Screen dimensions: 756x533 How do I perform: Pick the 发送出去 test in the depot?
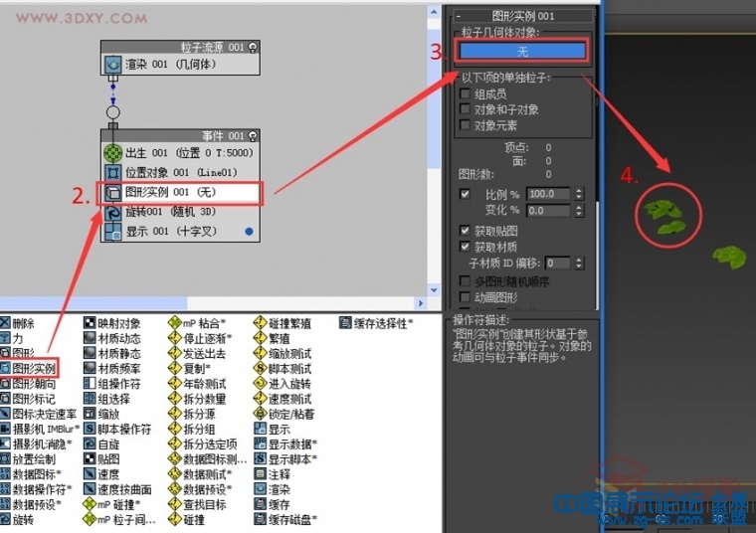coord(197,353)
